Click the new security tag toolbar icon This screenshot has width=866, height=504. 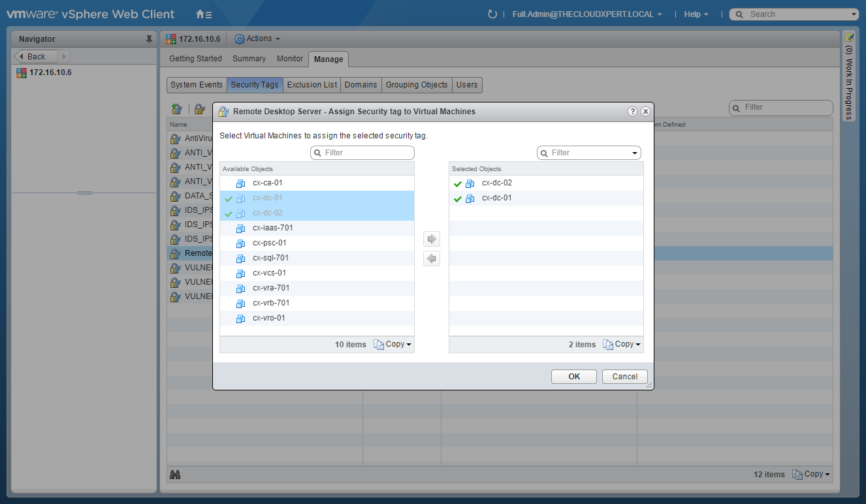(x=176, y=109)
